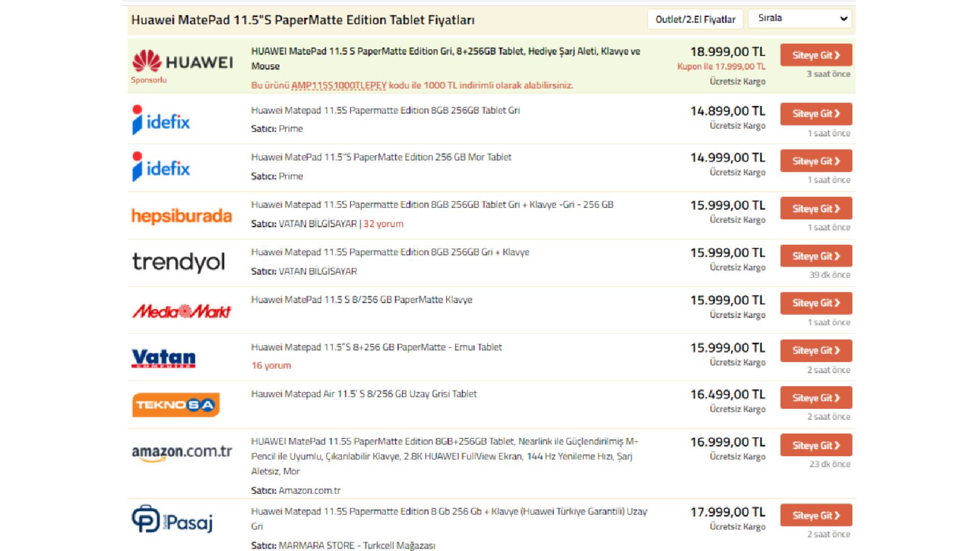Click Kupon ile 17.999,00 TL text

click(x=721, y=66)
